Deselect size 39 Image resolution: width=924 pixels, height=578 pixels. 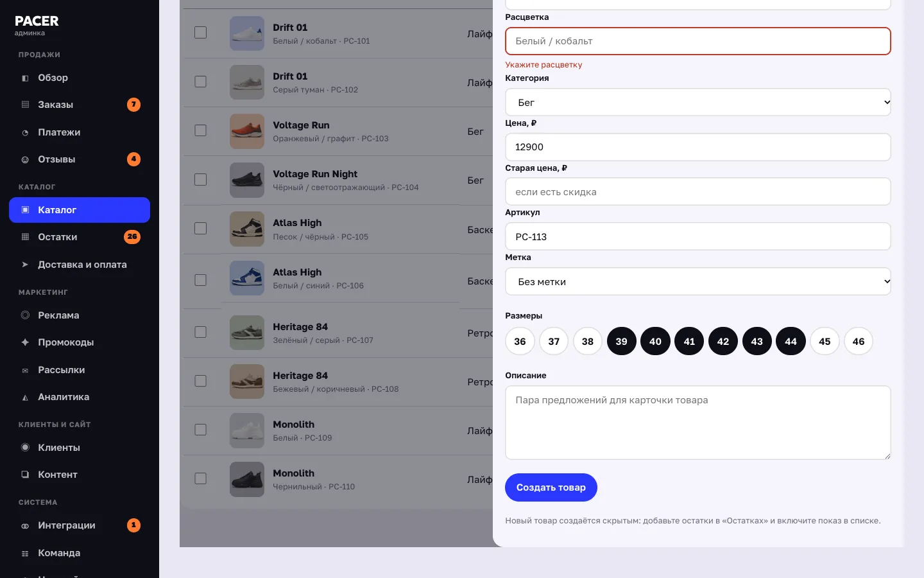coord(621,341)
